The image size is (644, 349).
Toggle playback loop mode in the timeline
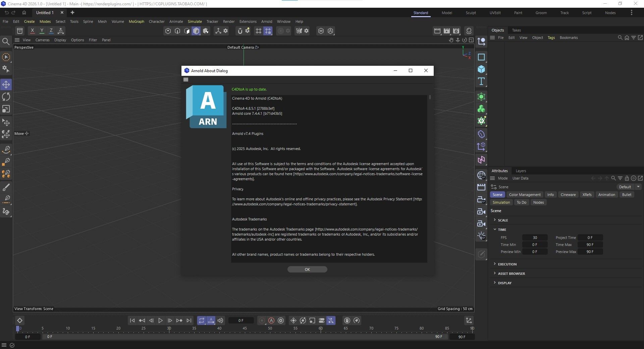point(201,320)
